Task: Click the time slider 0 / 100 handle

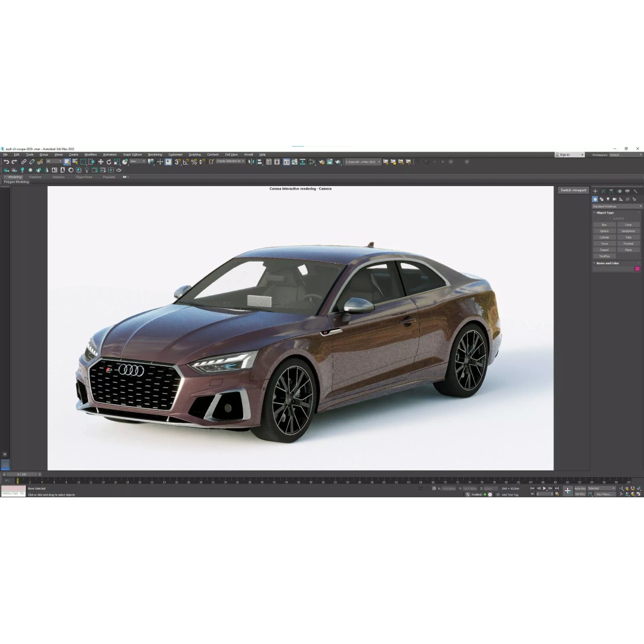Action: click(x=22, y=475)
